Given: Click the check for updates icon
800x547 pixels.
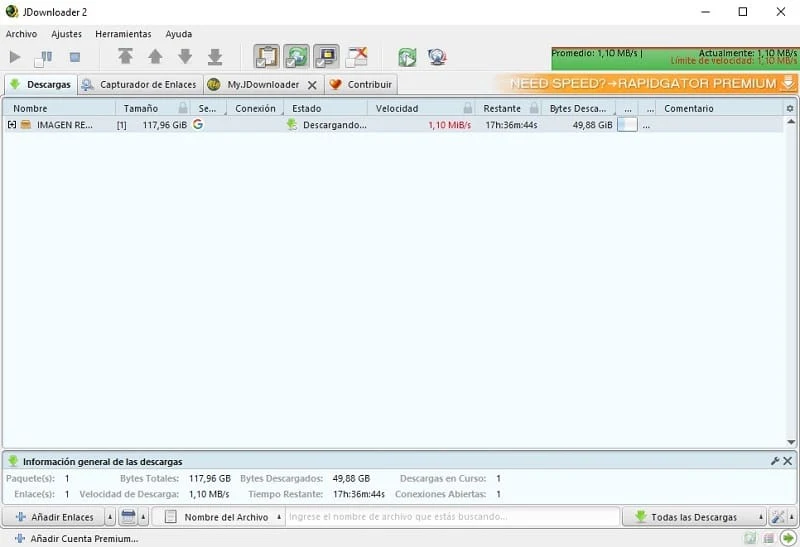Looking at the screenshot, I should 437,57.
